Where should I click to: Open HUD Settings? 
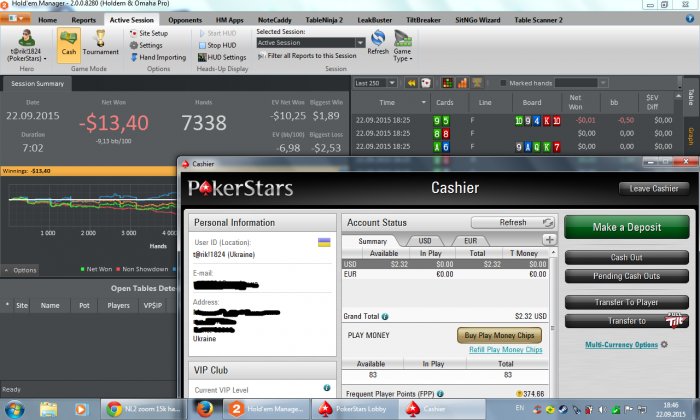coord(222,57)
